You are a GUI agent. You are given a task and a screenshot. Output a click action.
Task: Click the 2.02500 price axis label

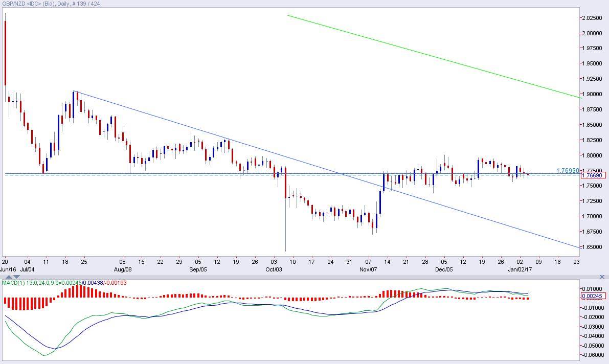click(592, 18)
